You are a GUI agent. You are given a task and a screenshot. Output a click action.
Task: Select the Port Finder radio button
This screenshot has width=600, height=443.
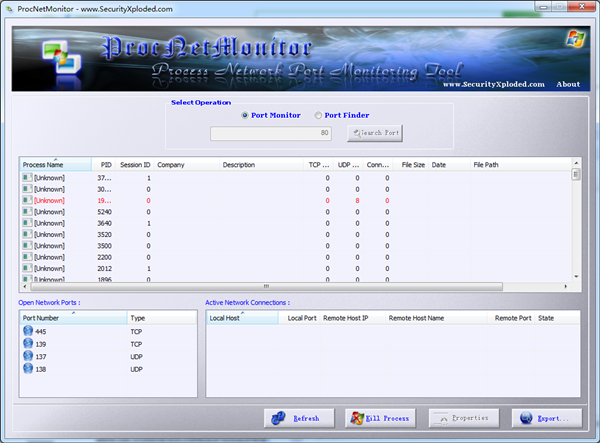(x=318, y=115)
